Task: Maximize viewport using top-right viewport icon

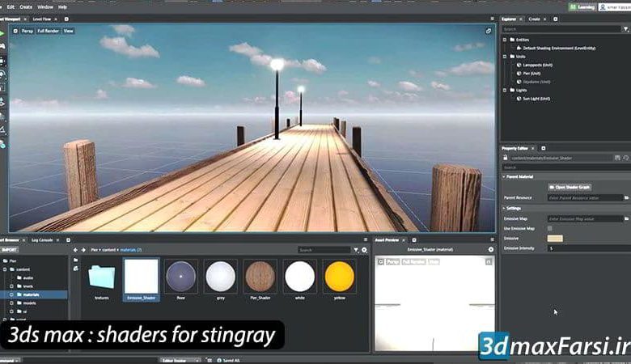Action: pyautogui.click(x=489, y=31)
